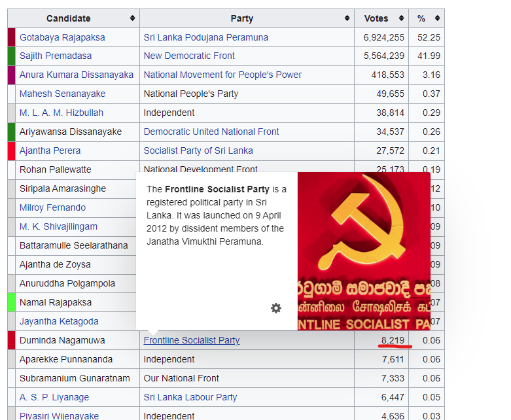The width and height of the screenshot is (511, 420).
Task: Open Piyasiri Wijenayake link
Action: coord(59,416)
